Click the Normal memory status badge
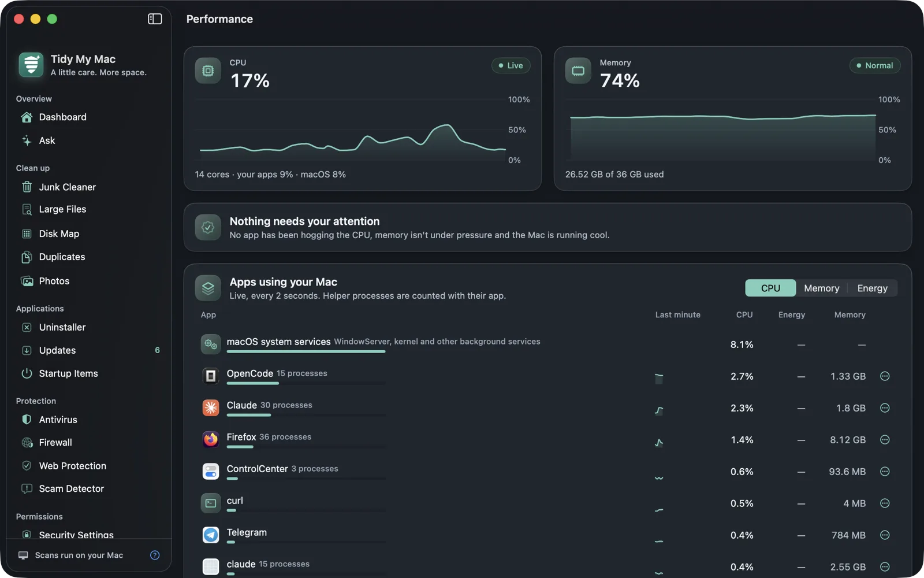924x578 pixels. pos(874,65)
